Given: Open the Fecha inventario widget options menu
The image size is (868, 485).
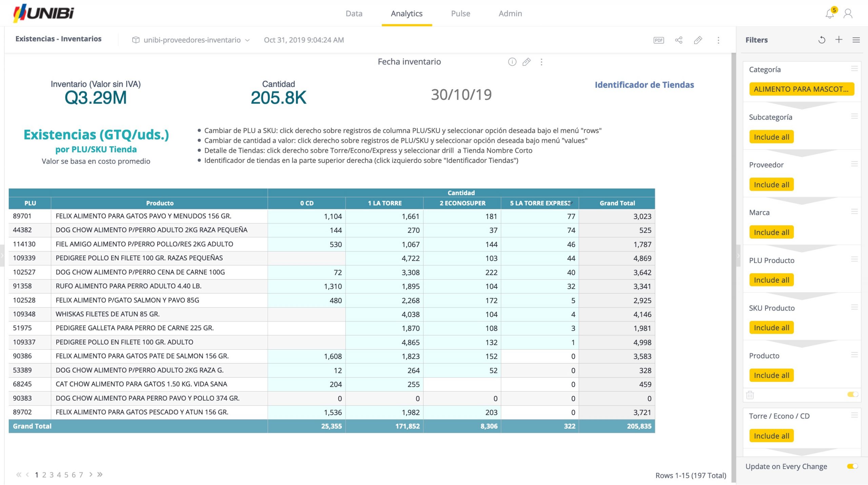Looking at the screenshot, I should point(541,62).
